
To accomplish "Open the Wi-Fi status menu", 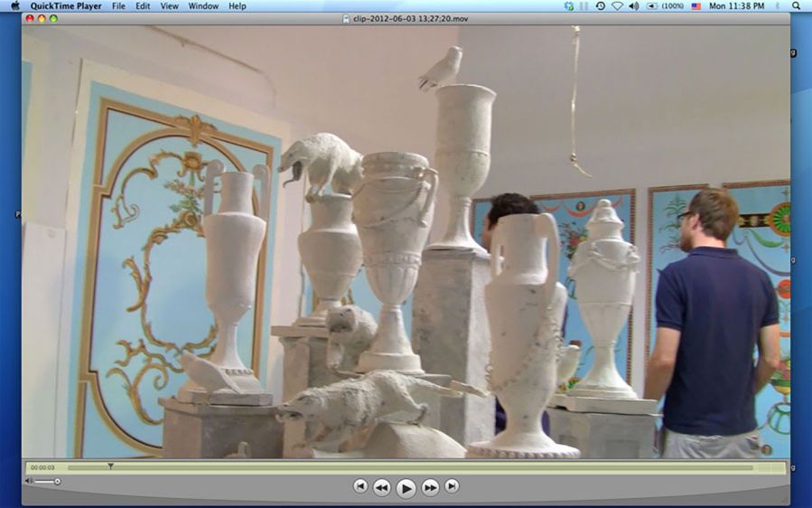I will [x=617, y=6].
